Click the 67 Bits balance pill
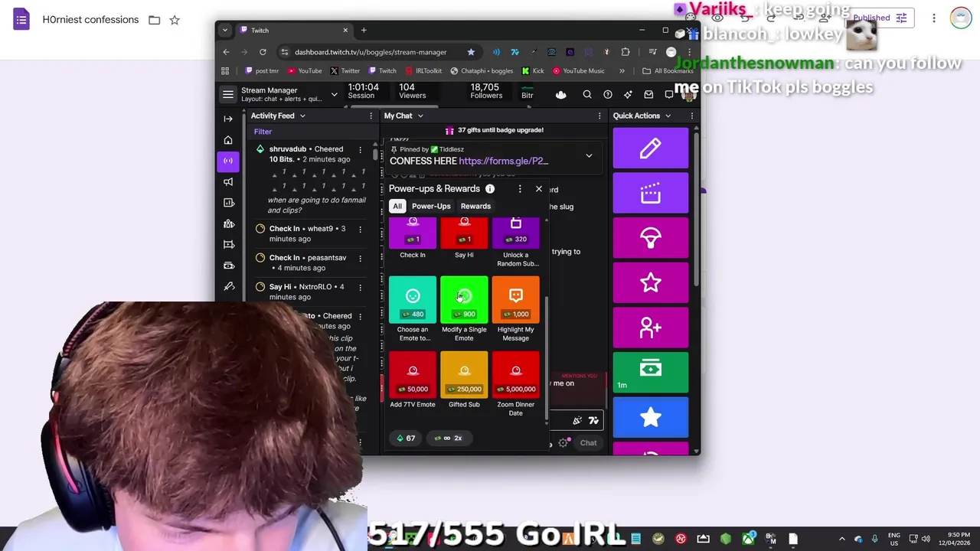The height and width of the screenshot is (551, 980). coord(406,439)
